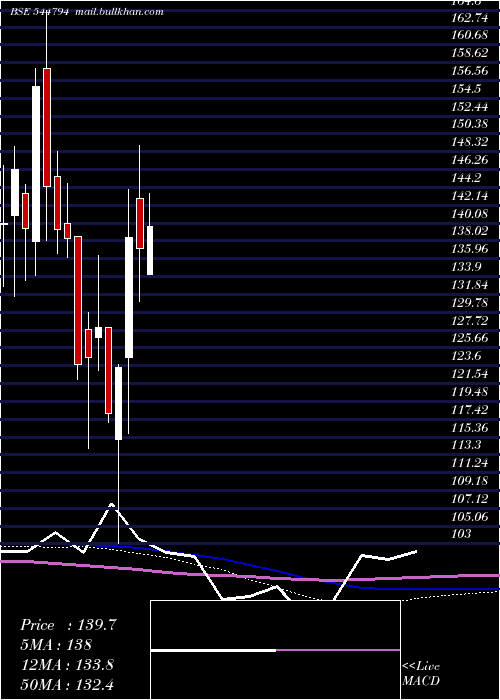500x700 pixels.
Task: Pick the 152.44 axis value
Action: point(470,107)
